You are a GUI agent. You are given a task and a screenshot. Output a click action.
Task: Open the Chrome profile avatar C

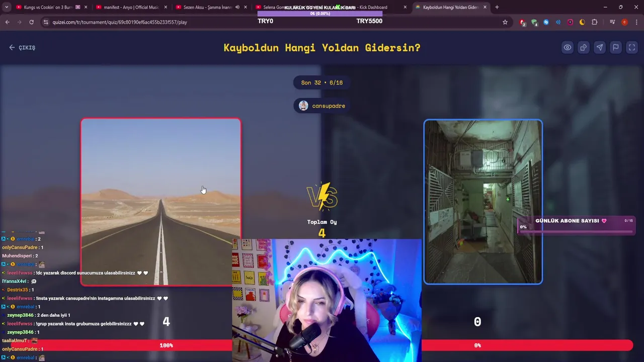click(624, 22)
